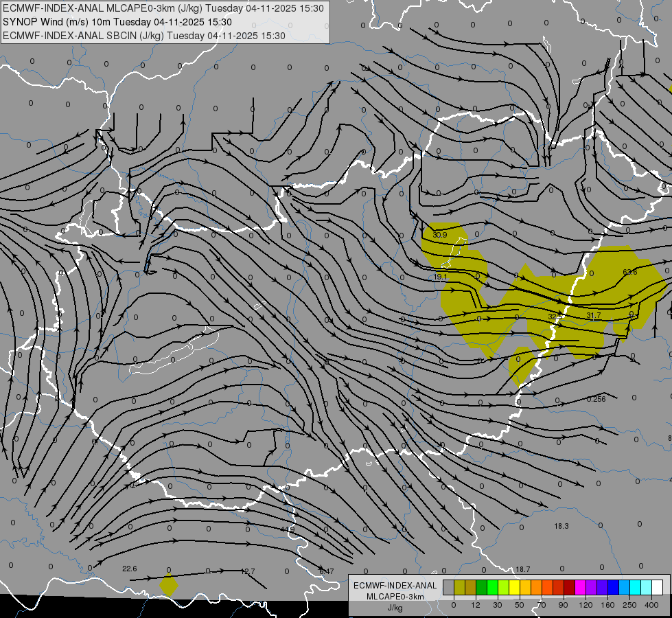Click the '22.6' value on the map

click(x=130, y=569)
